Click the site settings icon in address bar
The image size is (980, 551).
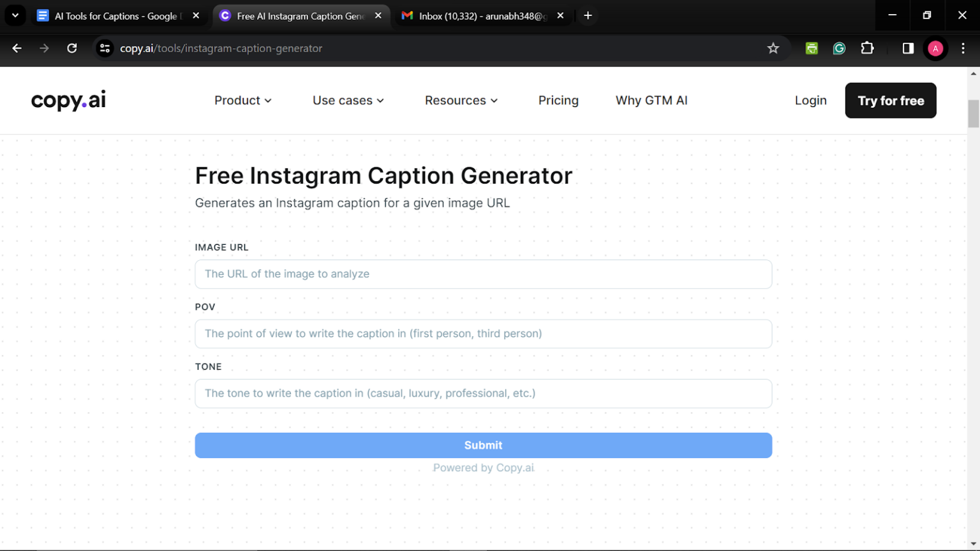pos(104,48)
